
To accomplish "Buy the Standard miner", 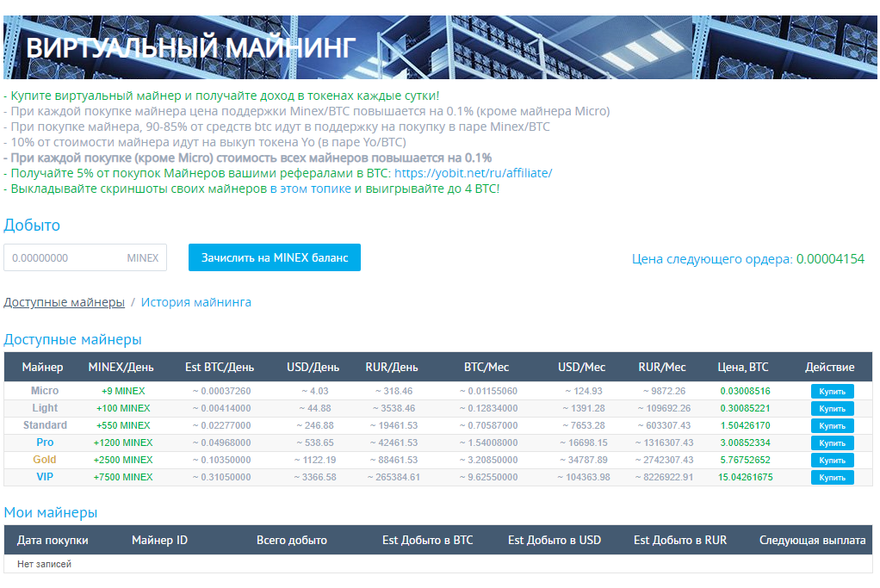I will click(x=831, y=425).
